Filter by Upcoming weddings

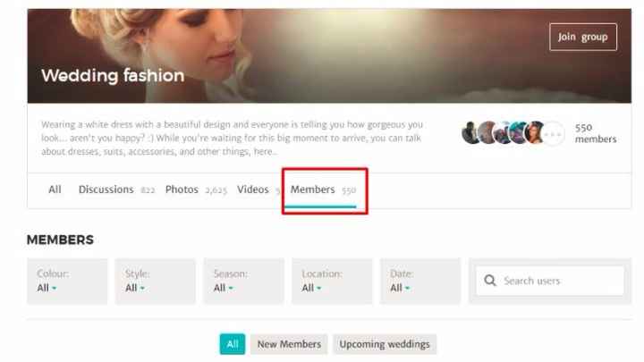pos(385,344)
